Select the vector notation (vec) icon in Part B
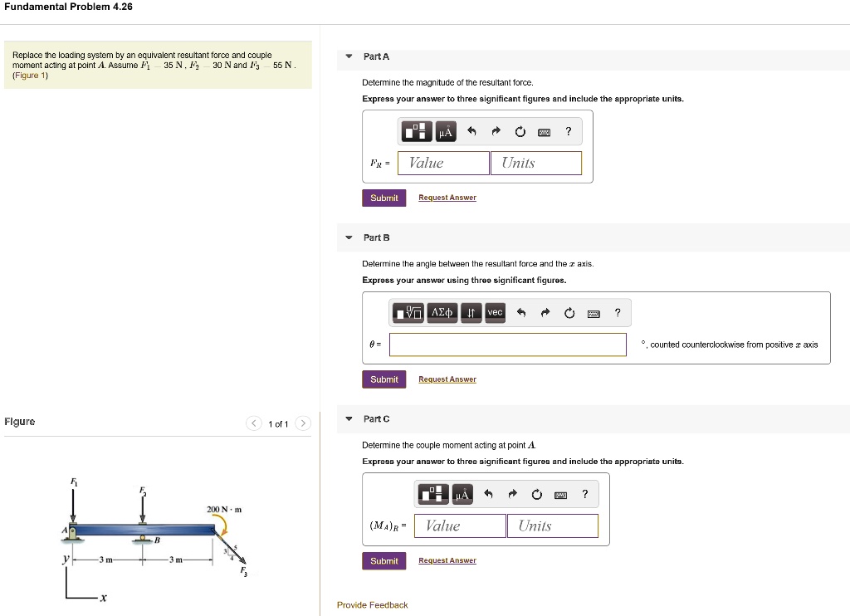 pyautogui.click(x=495, y=312)
